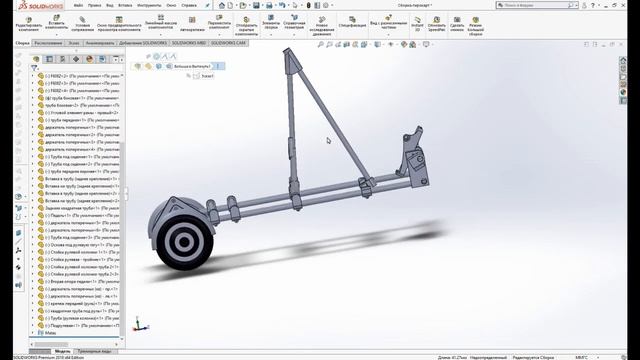Switch to Добавления SOLIDWORKS tab
The width and height of the screenshot is (640, 360).
click(142, 43)
